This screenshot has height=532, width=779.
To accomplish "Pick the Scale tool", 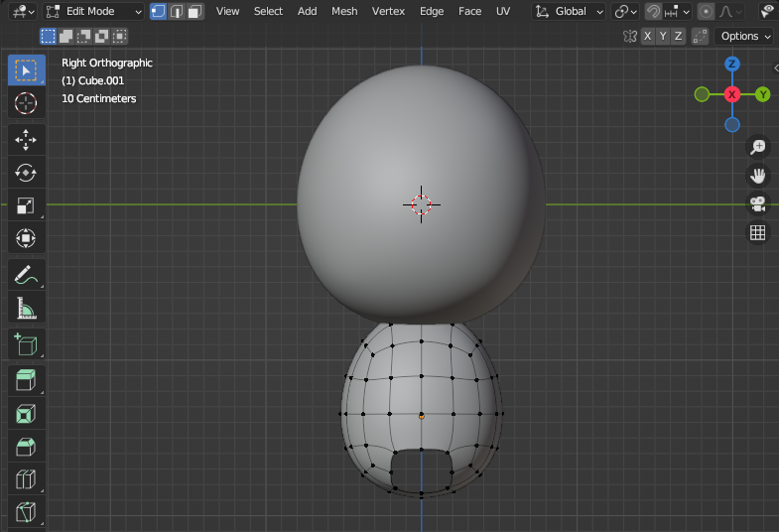I will [x=26, y=206].
